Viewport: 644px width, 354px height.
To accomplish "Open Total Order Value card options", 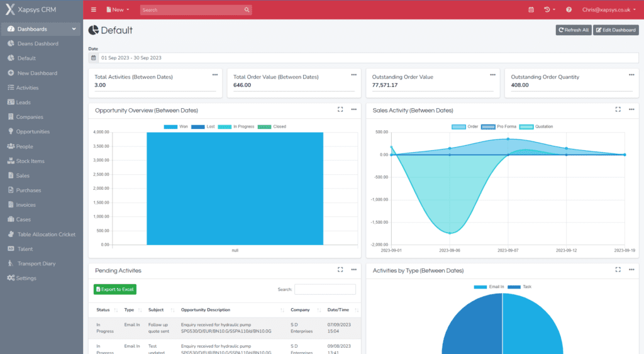I will [x=353, y=75].
